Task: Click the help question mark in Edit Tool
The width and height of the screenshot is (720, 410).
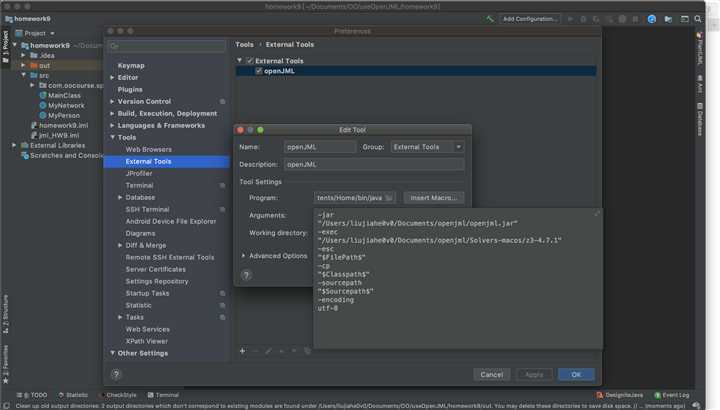Action: coord(246,275)
